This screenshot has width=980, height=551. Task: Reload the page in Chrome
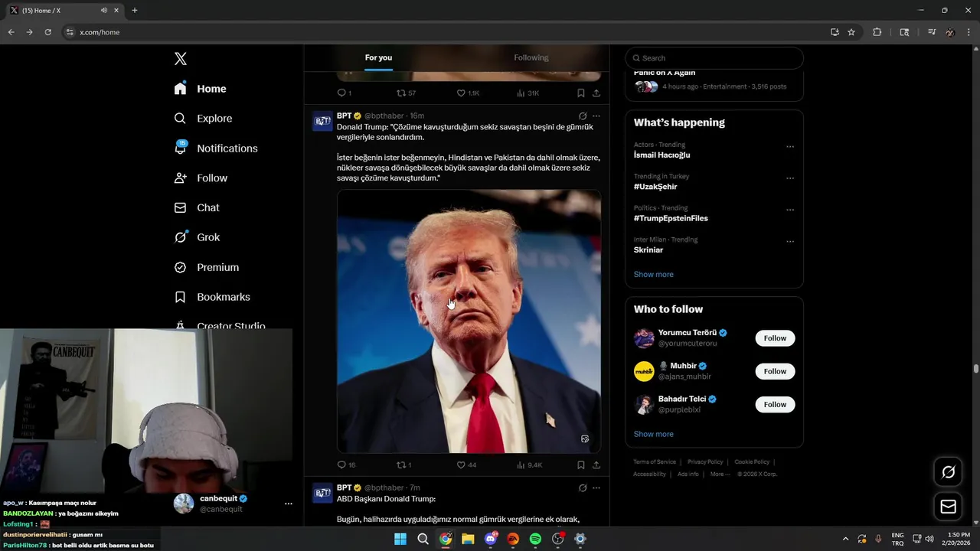tap(47, 32)
